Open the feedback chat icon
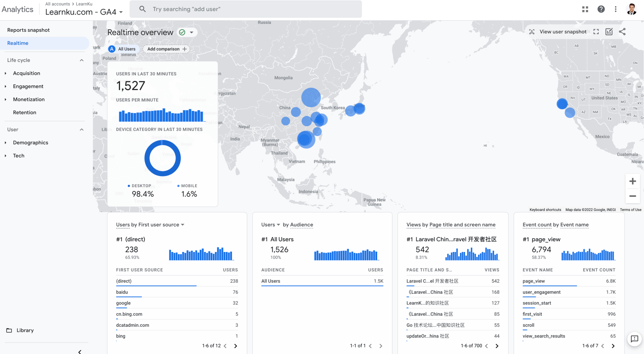The image size is (644, 354). pyautogui.click(x=634, y=339)
